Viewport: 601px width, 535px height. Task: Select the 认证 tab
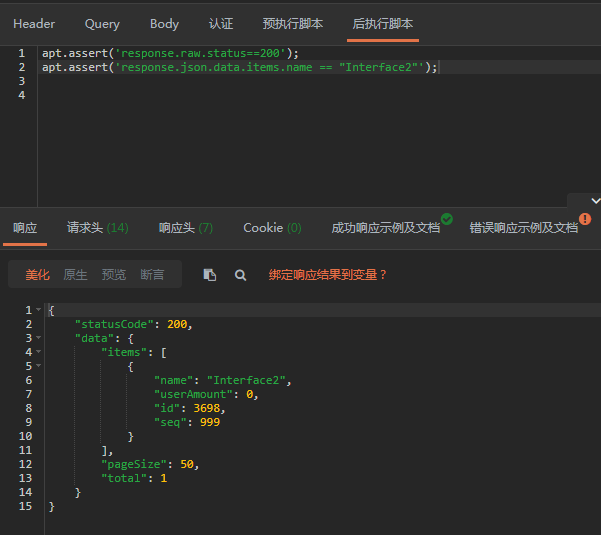(x=221, y=24)
